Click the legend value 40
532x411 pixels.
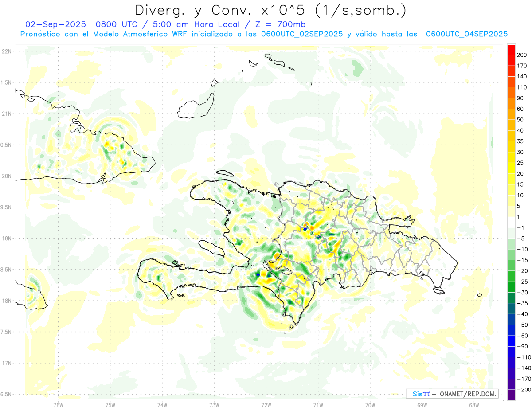pos(520,130)
